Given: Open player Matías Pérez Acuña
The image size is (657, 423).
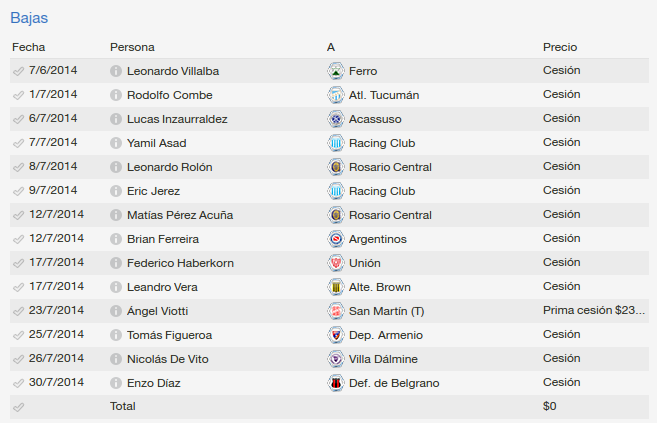Looking at the screenshot, I should click(180, 215).
